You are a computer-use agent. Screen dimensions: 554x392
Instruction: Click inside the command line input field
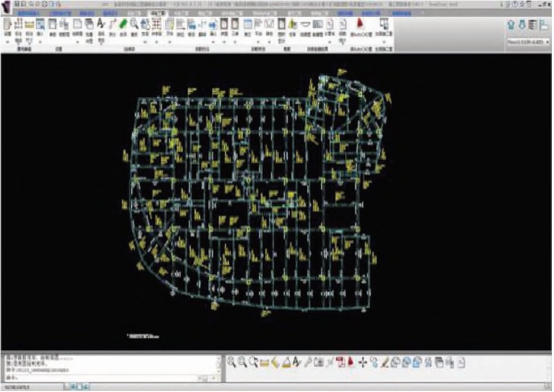pos(102,378)
